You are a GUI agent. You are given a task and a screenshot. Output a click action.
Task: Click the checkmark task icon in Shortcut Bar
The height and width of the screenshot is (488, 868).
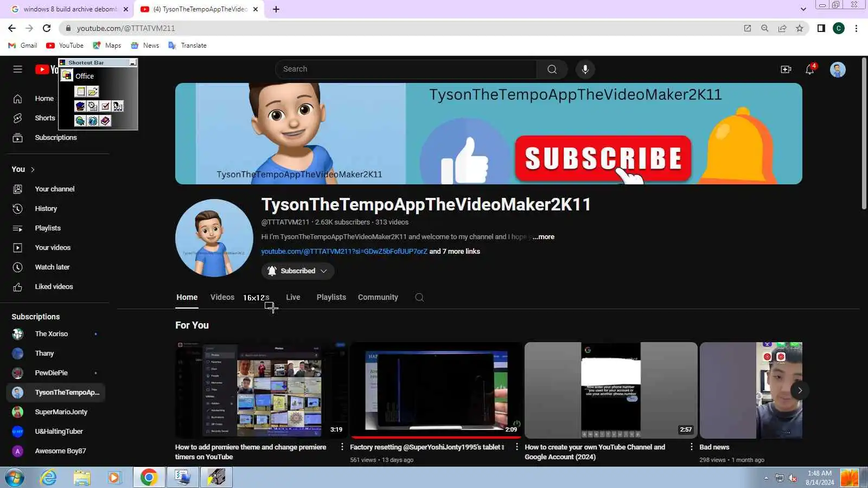[x=105, y=106]
